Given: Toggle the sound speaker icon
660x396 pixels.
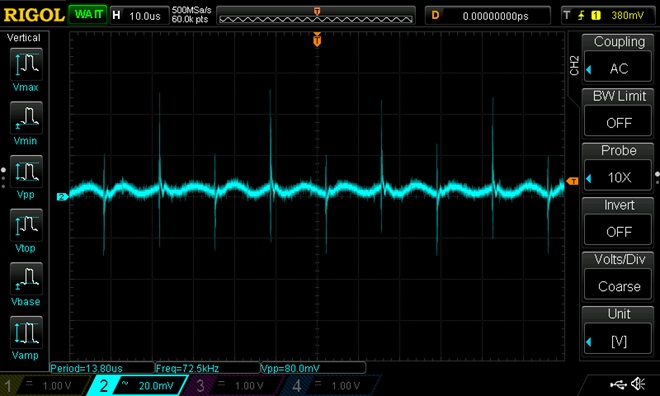Looking at the screenshot, I should click(x=638, y=384).
